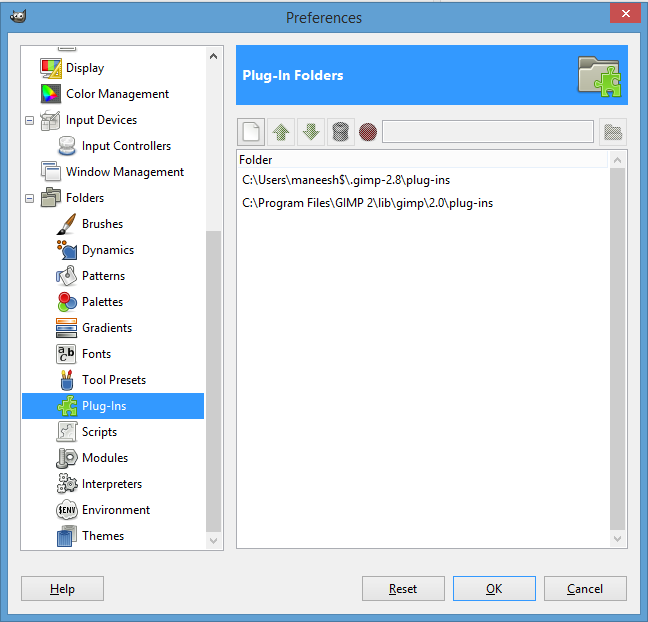Select Environment in the tree
This screenshot has height=622, width=648.
point(116,510)
